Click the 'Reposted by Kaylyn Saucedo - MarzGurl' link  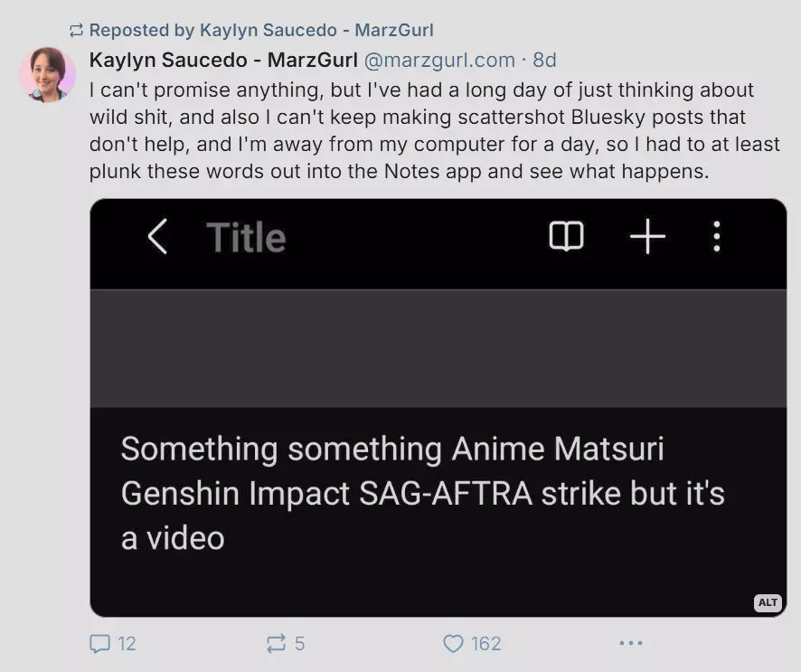(261, 30)
